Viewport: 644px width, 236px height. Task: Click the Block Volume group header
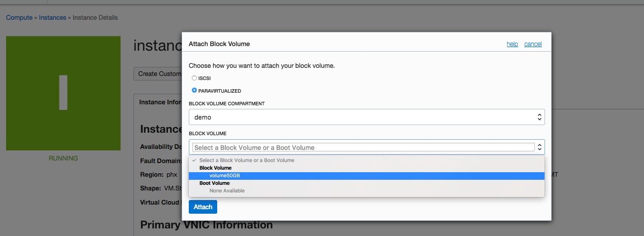pyautogui.click(x=215, y=168)
